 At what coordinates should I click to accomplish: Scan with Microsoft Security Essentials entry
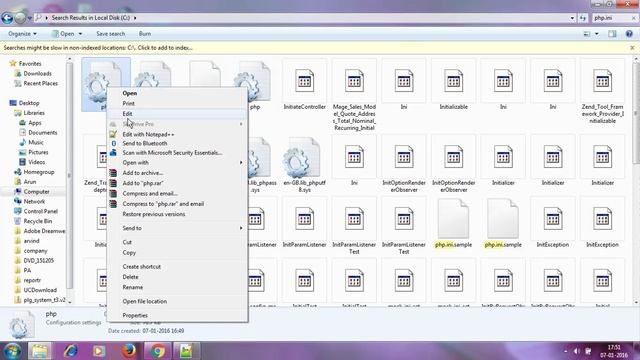tap(177, 153)
